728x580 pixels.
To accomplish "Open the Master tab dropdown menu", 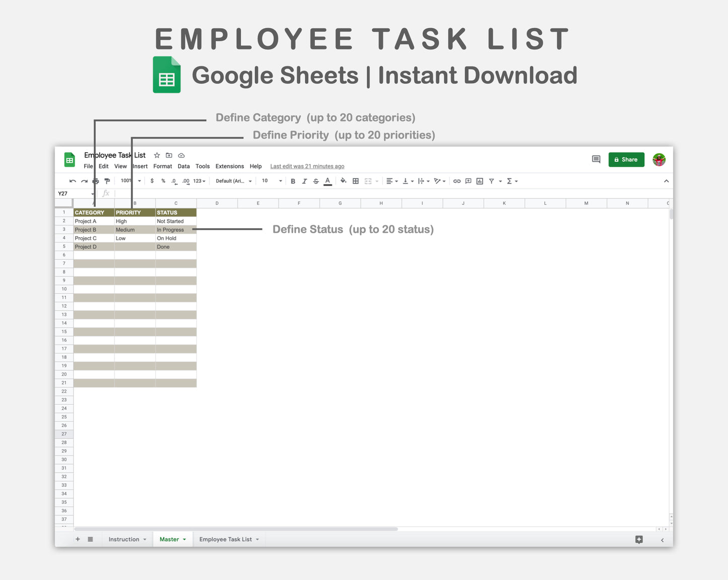I will 184,539.
